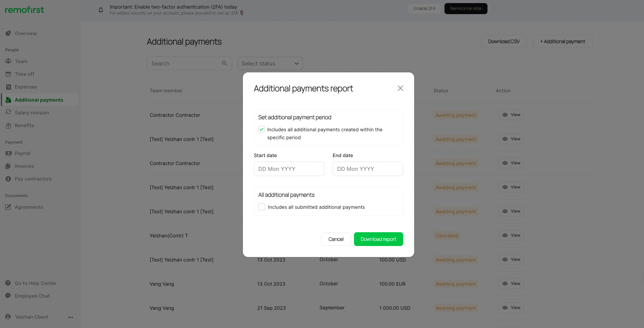Click the Agreements pencil icon

pos(8,207)
